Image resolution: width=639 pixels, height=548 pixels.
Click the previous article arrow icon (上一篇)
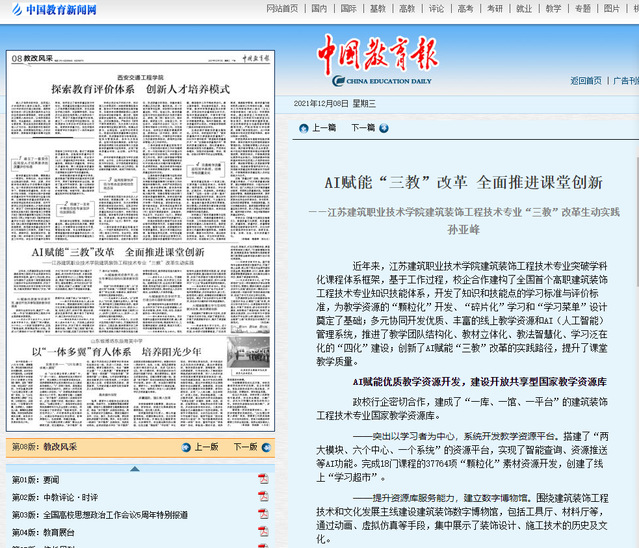click(302, 128)
